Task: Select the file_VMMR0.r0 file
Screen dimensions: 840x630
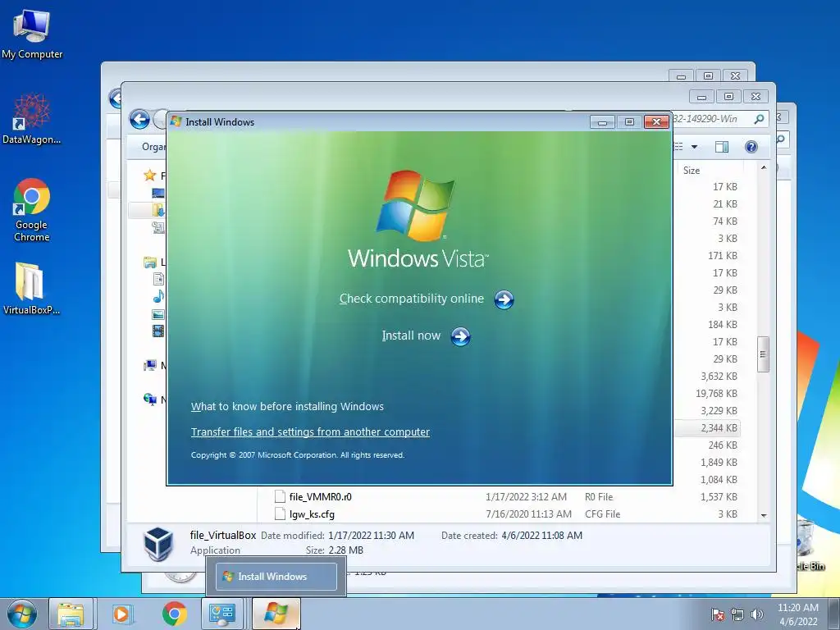Action: 321,496
